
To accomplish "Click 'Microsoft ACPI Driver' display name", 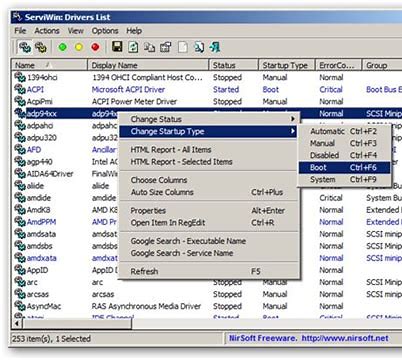I will click(x=128, y=89).
